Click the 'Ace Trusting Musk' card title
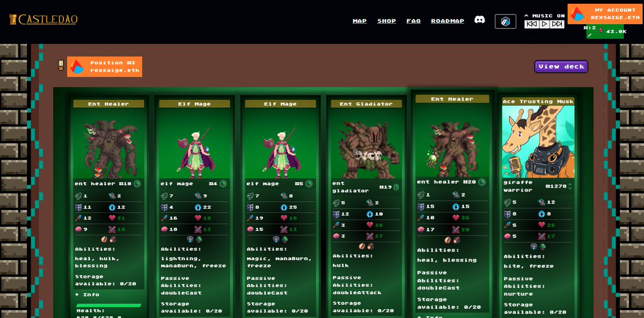644x318 pixels. [538, 101]
